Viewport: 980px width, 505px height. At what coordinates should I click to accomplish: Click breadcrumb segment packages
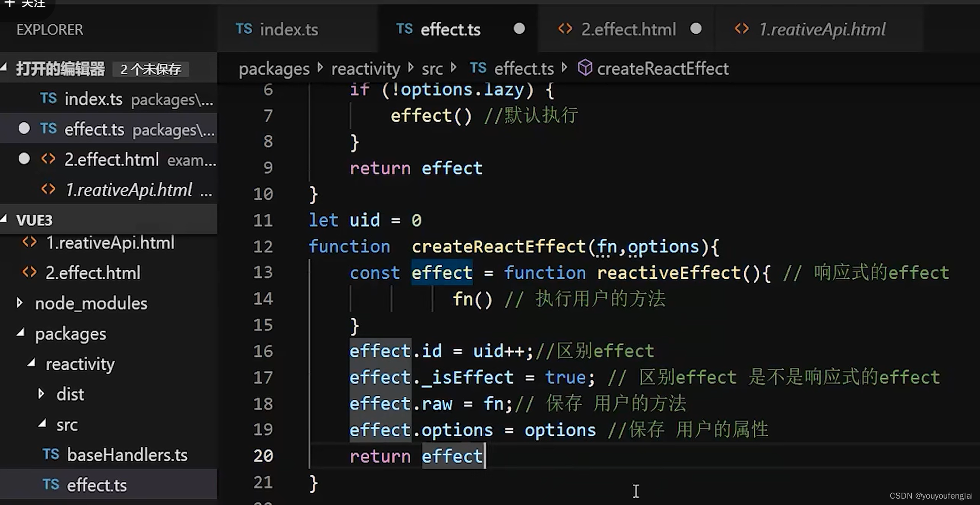tap(274, 69)
